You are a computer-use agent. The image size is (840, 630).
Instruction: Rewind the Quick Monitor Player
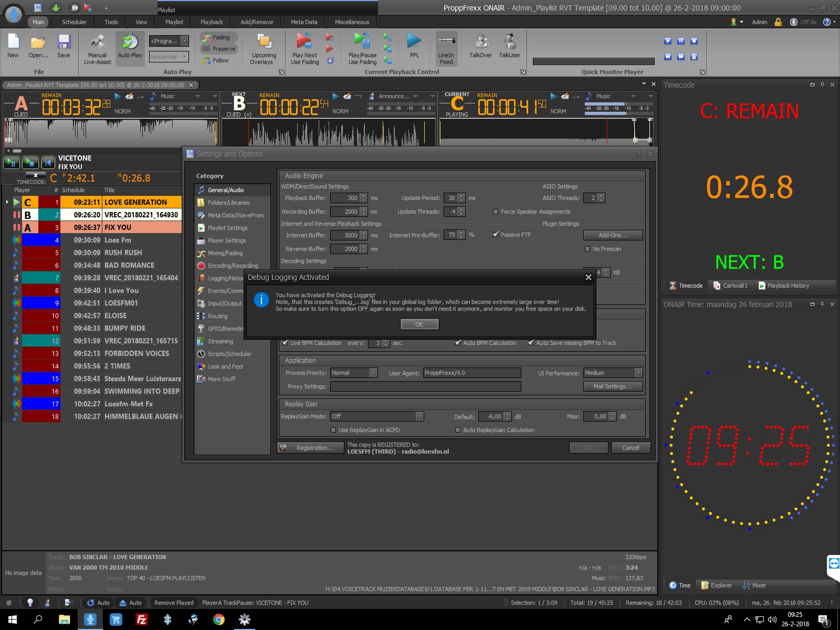[x=668, y=57]
